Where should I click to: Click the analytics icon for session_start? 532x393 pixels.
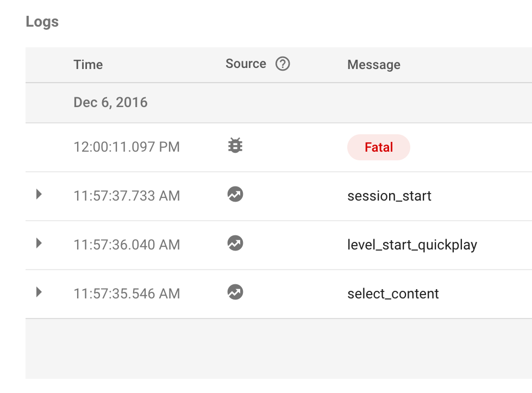(235, 195)
